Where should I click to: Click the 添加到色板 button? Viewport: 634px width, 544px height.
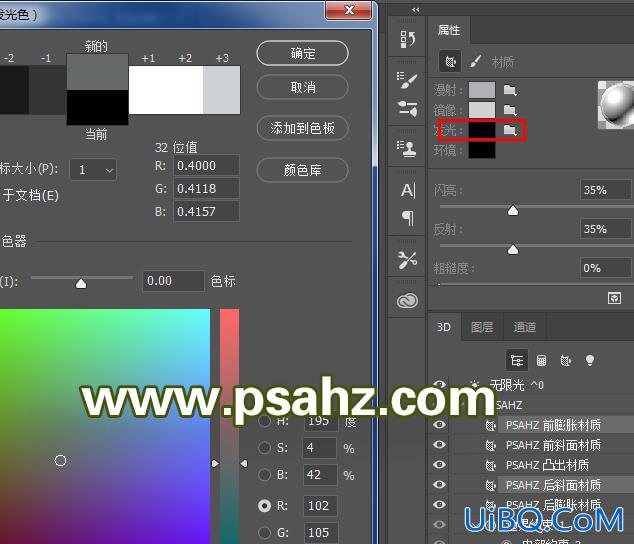[302, 128]
